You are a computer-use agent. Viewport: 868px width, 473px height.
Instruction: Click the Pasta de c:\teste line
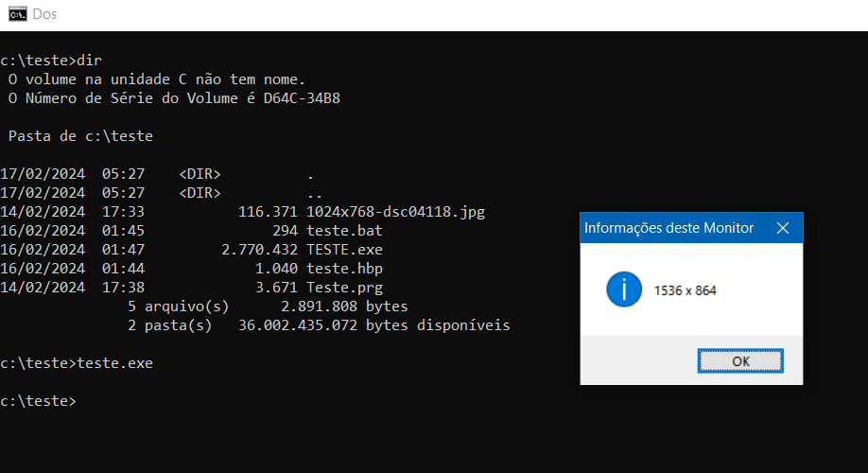tap(80, 136)
